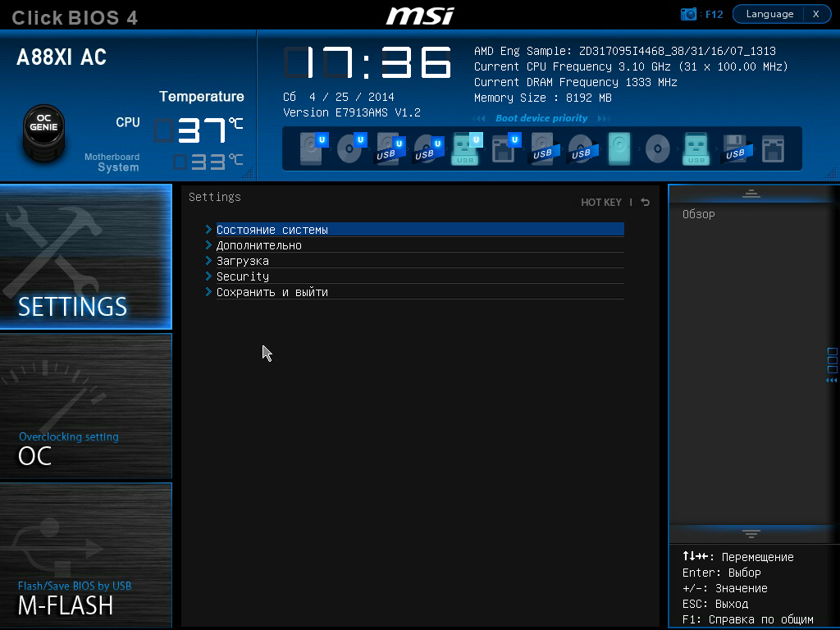Open the HOT KEY list
This screenshot has height=630, width=840.
[601, 202]
